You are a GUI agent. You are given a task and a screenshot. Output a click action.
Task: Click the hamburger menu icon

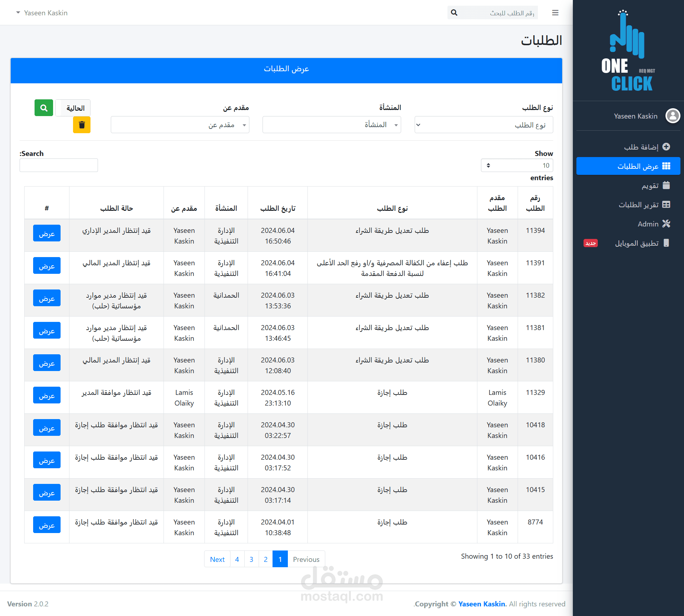point(555,13)
